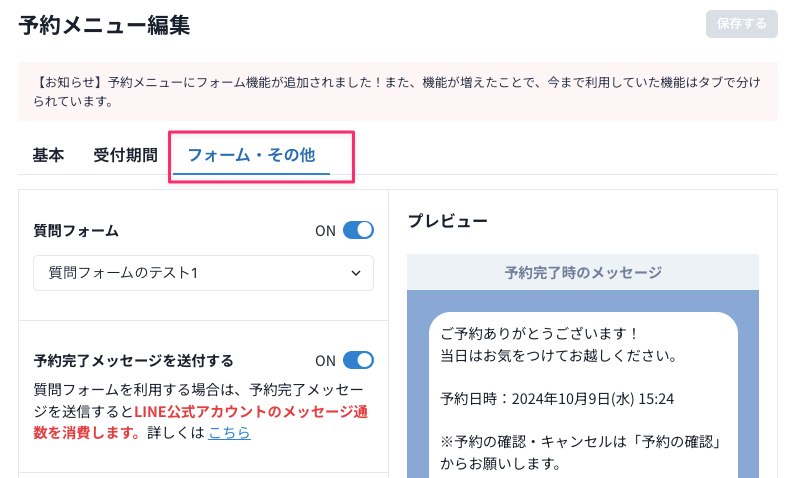The height and width of the screenshot is (478, 800).
Task: Open the 受付期間 tab
Action: click(125, 155)
